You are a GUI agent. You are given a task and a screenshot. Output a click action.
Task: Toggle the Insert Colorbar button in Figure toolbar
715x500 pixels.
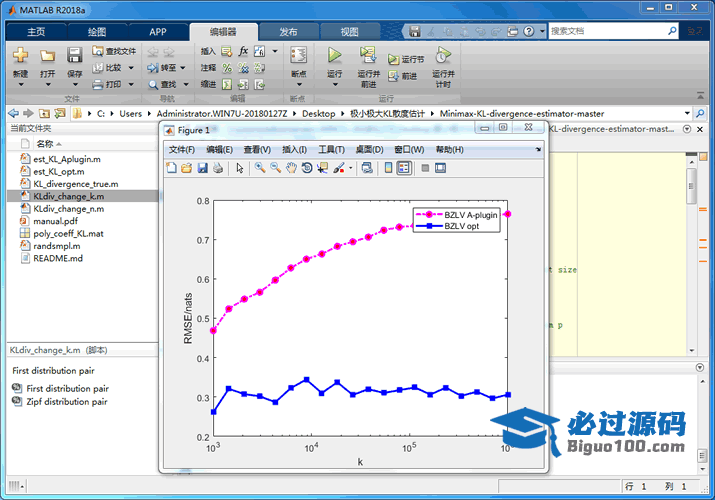[x=388, y=168]
